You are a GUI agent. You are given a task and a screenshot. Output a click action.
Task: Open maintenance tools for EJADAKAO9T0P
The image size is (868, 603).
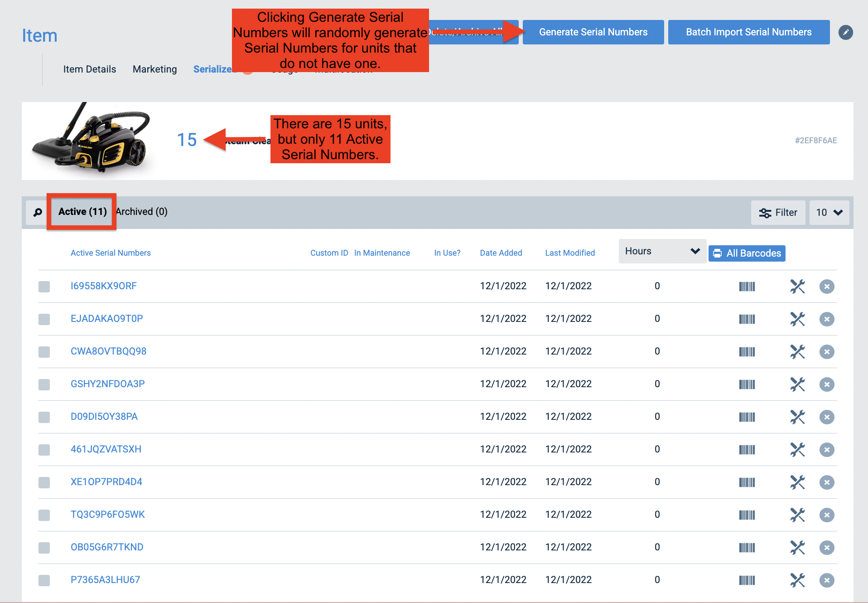click(x=797, y=319)
